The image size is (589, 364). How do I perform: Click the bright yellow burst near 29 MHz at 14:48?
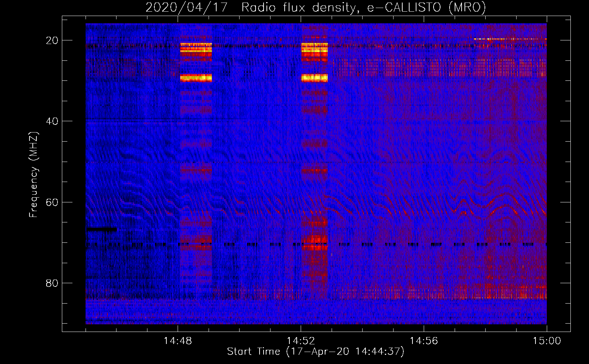click(196, 78)
